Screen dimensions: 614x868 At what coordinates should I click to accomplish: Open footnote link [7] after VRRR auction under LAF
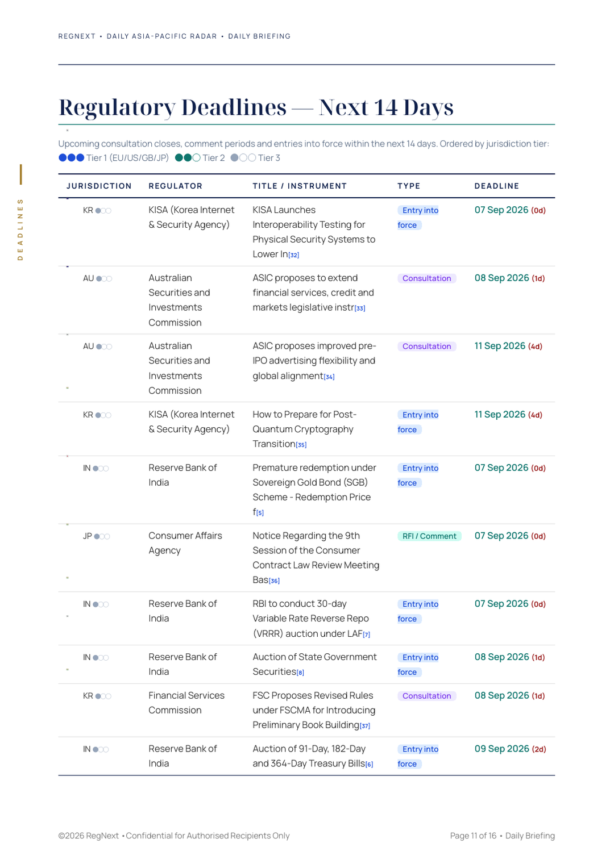coord(367,635)
